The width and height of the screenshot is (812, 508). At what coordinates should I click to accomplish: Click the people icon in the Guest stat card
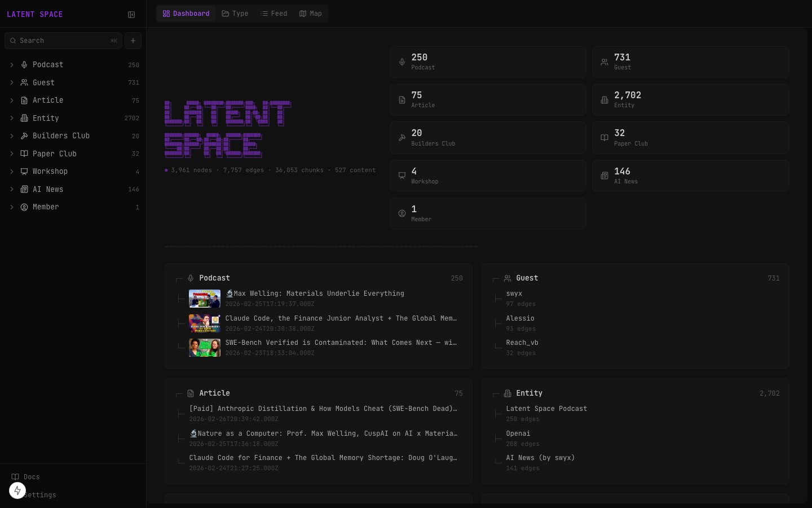point(604,62)
